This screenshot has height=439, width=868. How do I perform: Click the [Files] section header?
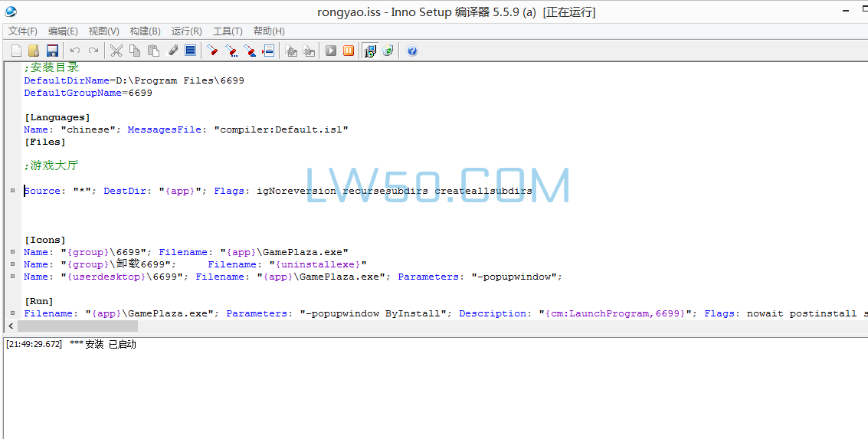[45, 142]
